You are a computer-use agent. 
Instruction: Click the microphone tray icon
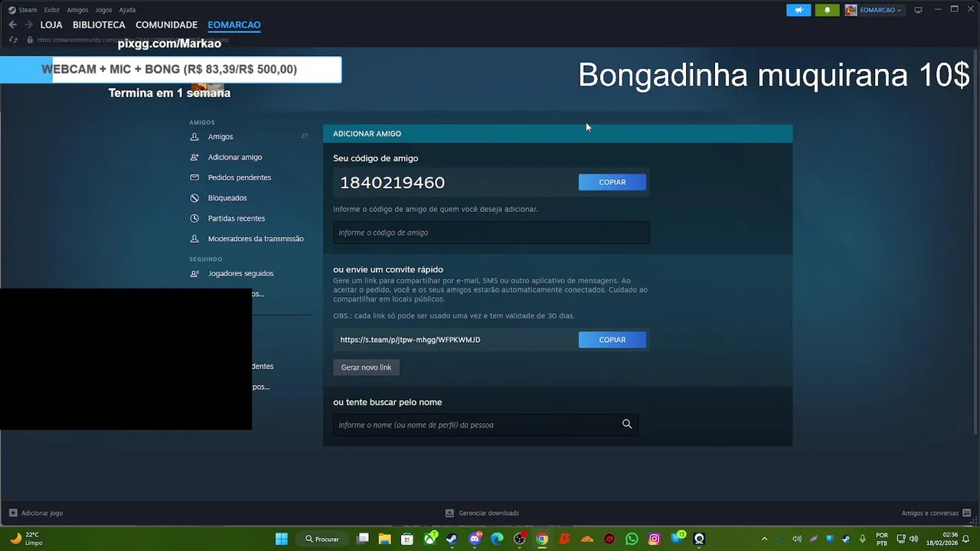(x=862, y=539)
